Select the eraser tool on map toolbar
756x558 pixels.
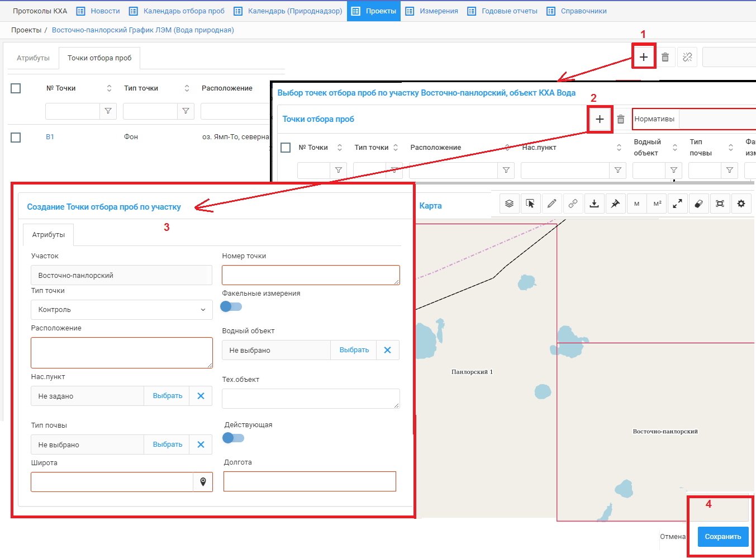[x=698, y=204]
